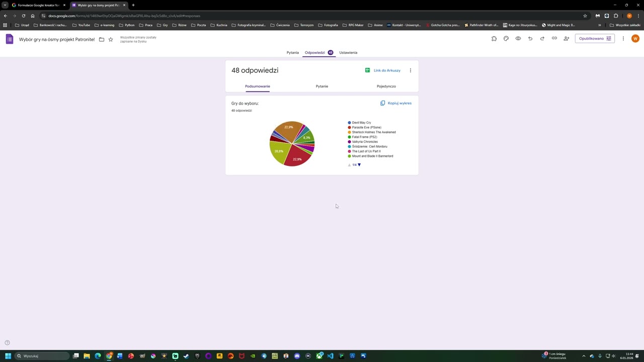The width and height of the screenshot is (644, 362).
Task: Open Steam from taskbar
Action: click(186, 356)
